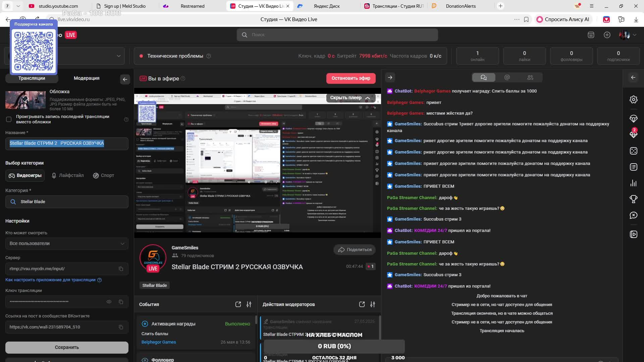The width and height of the screenshot is (644, 362).
Task: Click the Поделиться share button
Action: pyautogui.click(x=355, y=250)
